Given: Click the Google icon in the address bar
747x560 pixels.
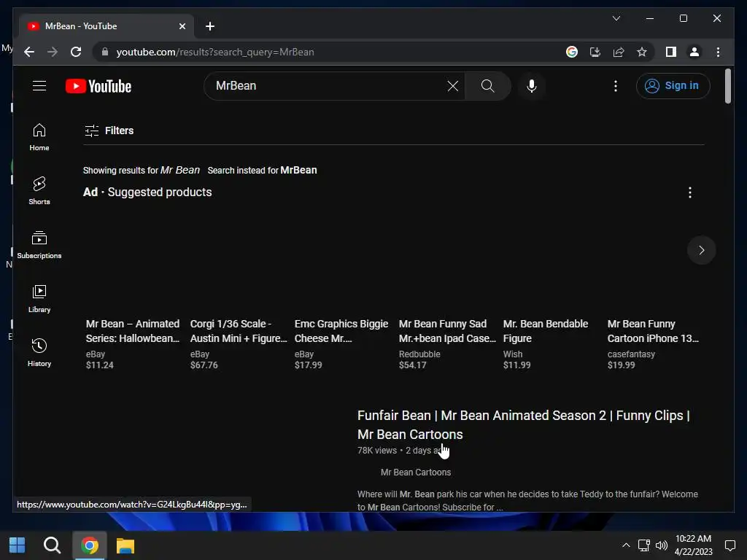Looking at the screenshot, I should (572, 52).
